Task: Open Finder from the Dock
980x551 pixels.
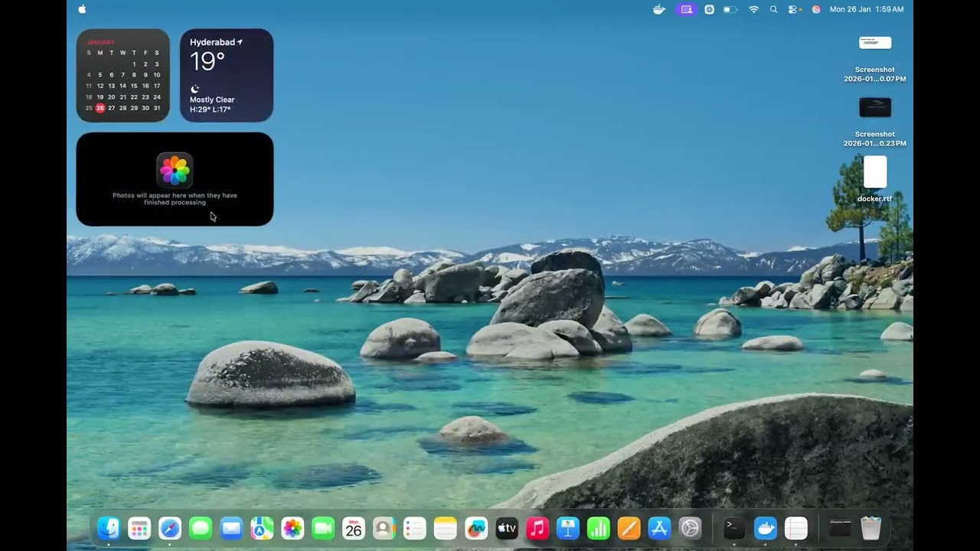Action: click(109, 528)
